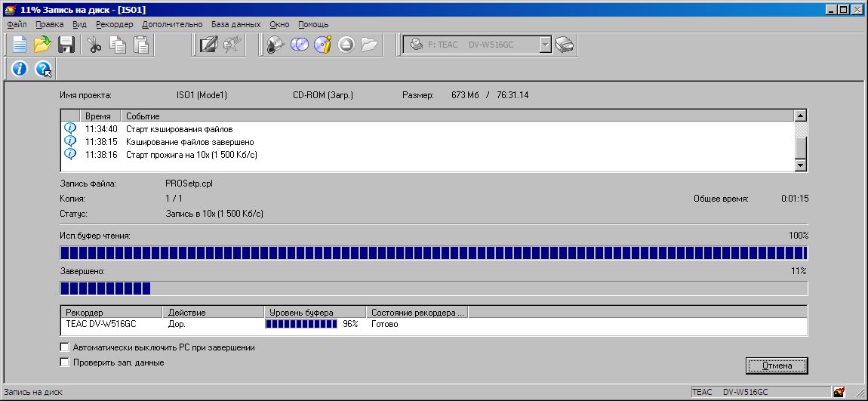
Task: Click the Cut scissors icon
Action: point(94,45)
